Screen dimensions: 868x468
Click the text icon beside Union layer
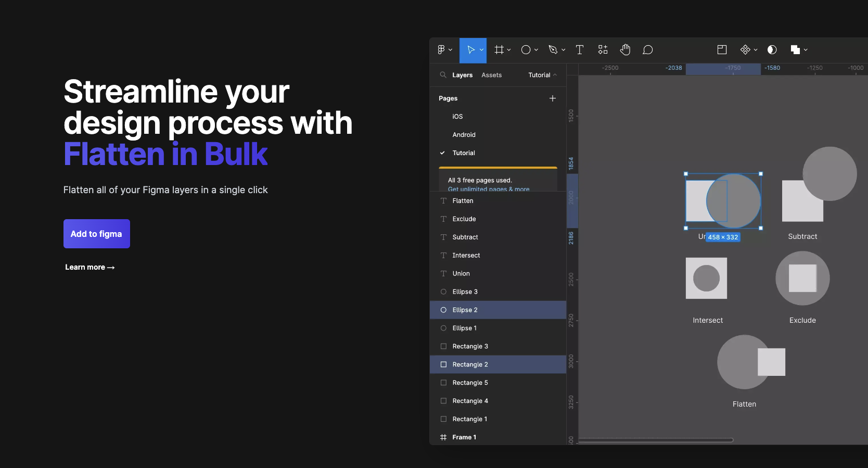click(x=443, y=274)
